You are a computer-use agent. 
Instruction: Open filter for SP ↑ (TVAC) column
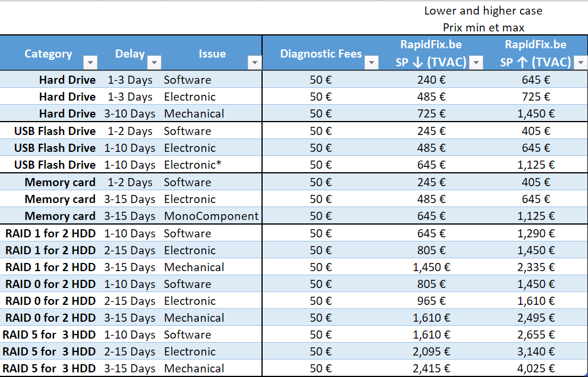click(x=580, y=62)
